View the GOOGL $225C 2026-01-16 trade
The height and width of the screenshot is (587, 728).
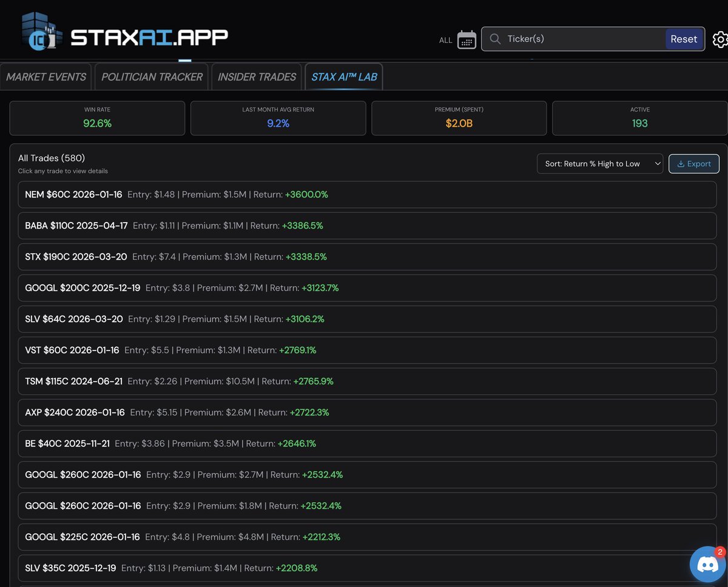point(367,537)
